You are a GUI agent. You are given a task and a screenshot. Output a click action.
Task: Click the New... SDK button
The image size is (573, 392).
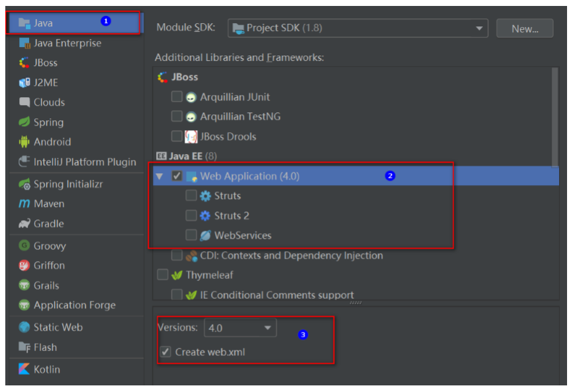click(x=525, y=28)
